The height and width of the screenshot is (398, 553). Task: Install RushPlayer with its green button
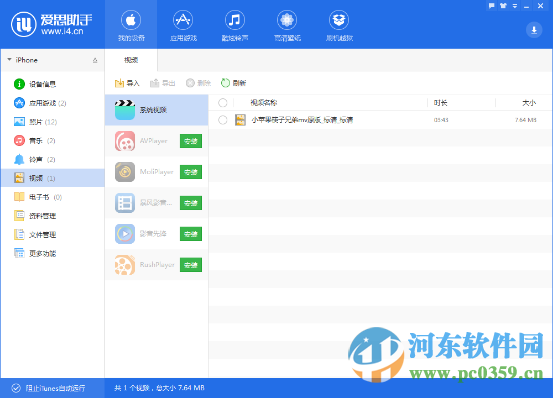[x=191, y=265]
